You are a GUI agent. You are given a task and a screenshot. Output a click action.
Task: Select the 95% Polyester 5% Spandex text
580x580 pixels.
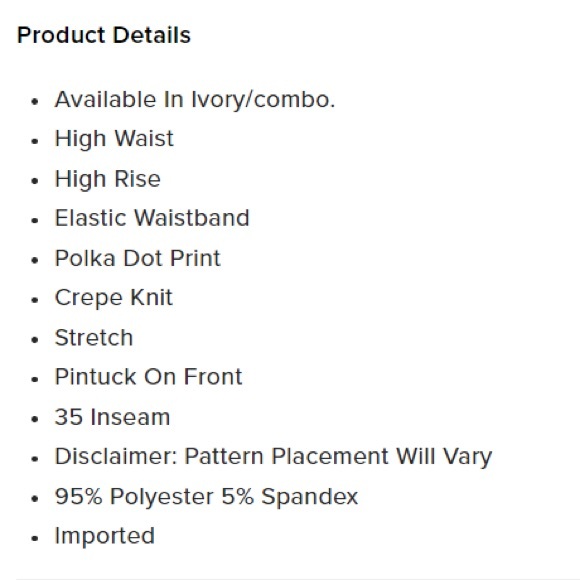pos(206,496)
